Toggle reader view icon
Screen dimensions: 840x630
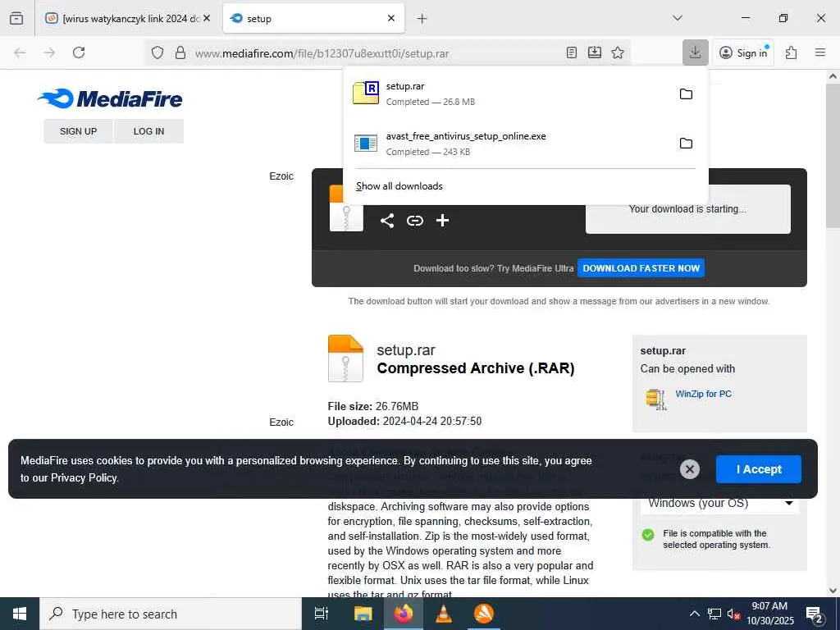pos(572,52)
